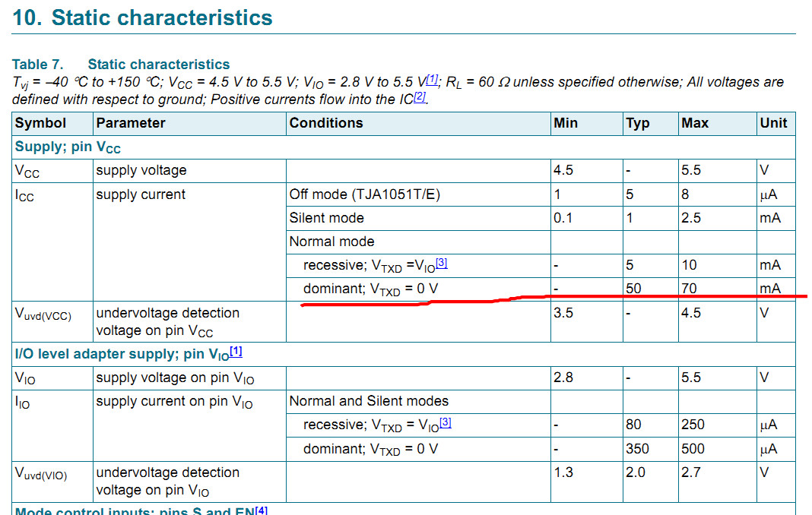Click the Typ value 350 in IIO dominant row
812x515 pixels.
click(637, 449)
